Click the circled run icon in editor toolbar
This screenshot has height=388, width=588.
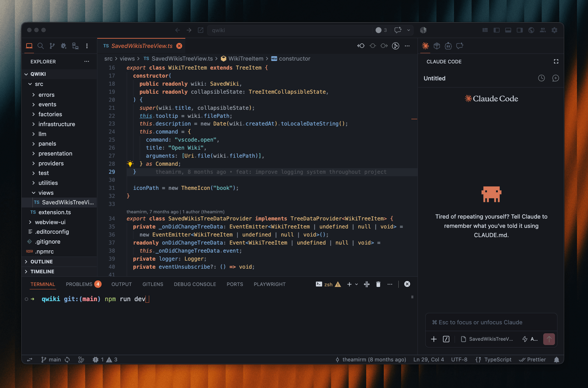click(396, 46)
